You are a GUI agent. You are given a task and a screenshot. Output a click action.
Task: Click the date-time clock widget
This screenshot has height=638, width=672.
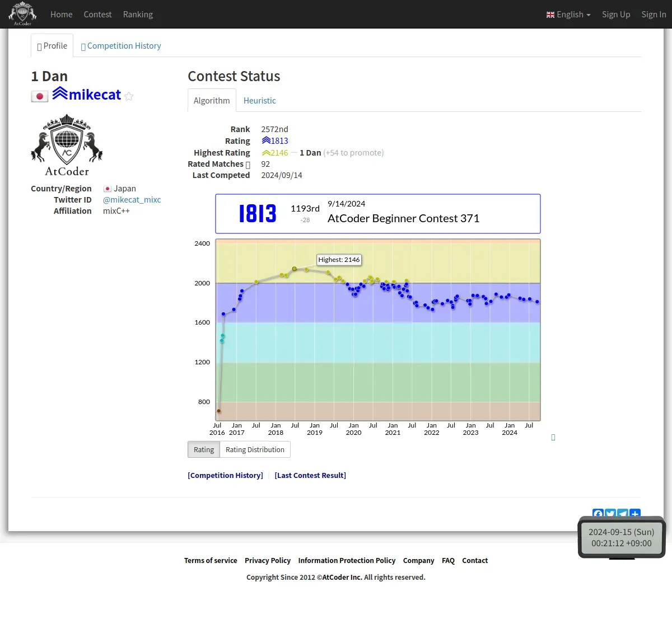click(x=622, y=537)
